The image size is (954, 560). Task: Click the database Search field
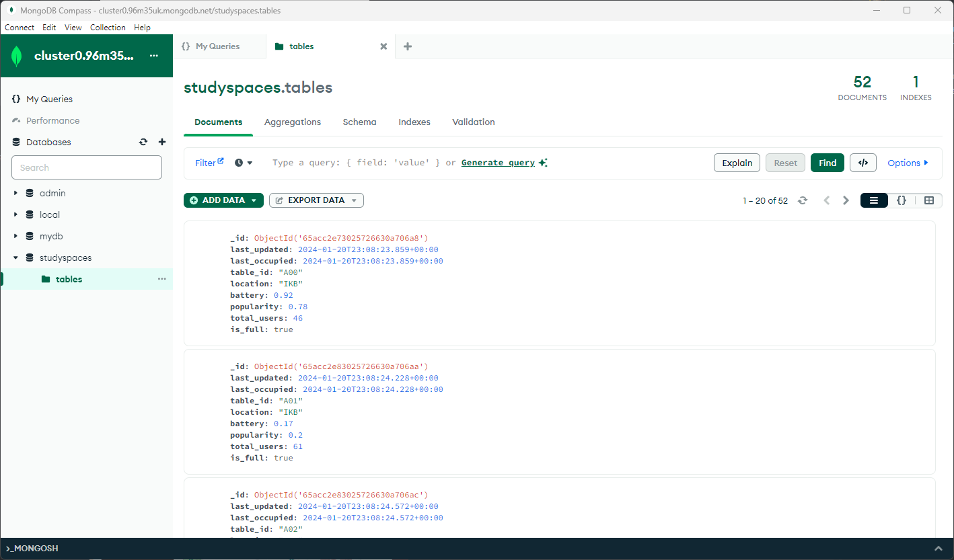[x=87, y=167]
